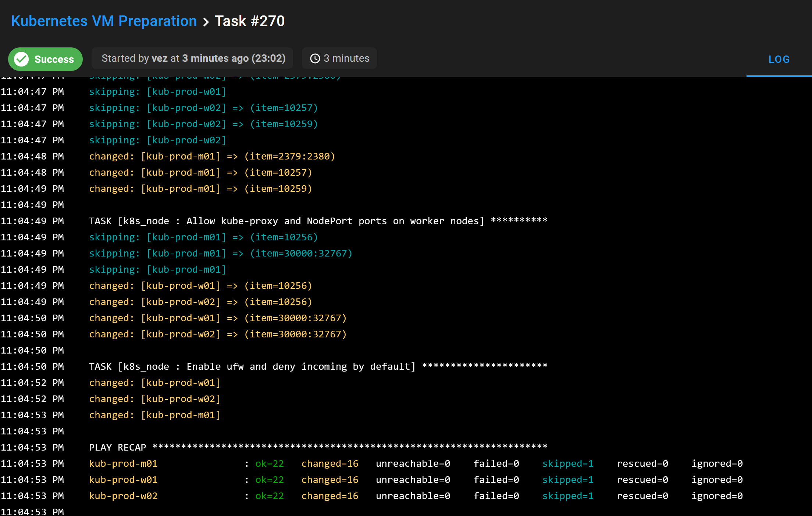This screenshot has height=516, width=812.
Task: Click 11:04:52 PM changed kub-prod-w01 line
Action: pos(155,383)
